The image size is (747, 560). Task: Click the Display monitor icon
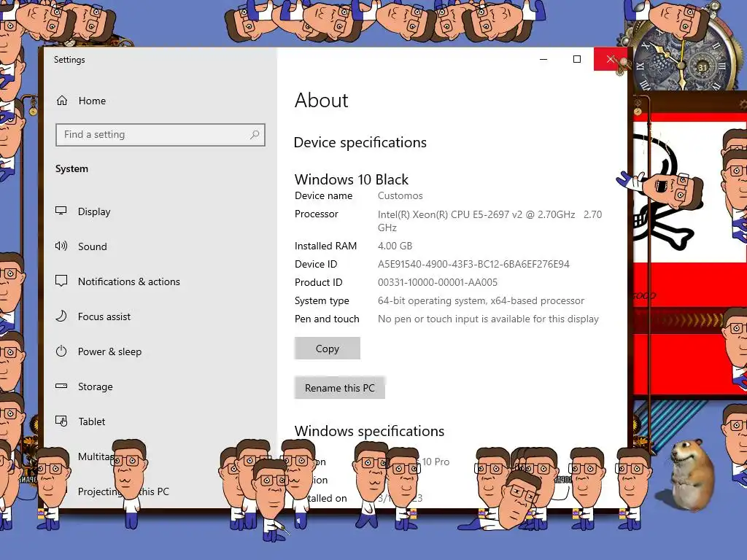pyautogui.click(x=61, y=211)
